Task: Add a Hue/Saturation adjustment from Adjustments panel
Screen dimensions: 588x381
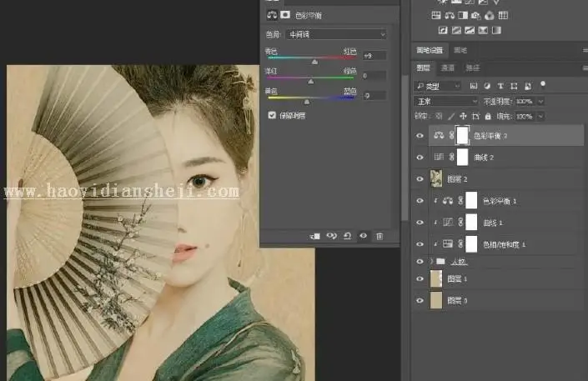Action: click(436, 15)
